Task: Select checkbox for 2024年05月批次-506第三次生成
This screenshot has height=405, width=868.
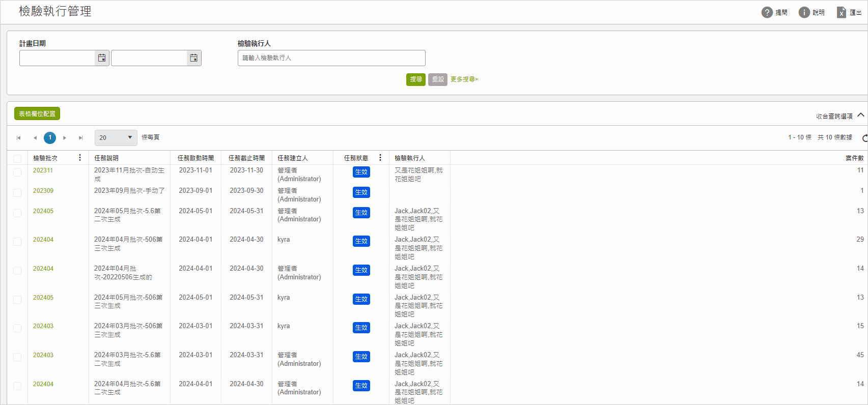Action: [x=17, y=300]
